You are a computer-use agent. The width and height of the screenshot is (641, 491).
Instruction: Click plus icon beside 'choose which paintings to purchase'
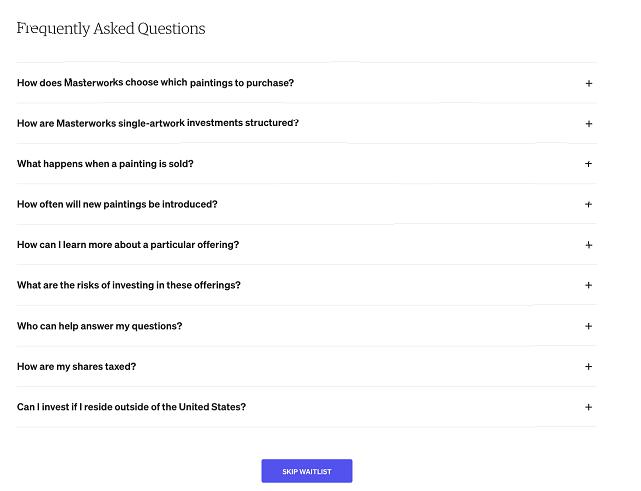pos(589,83)
